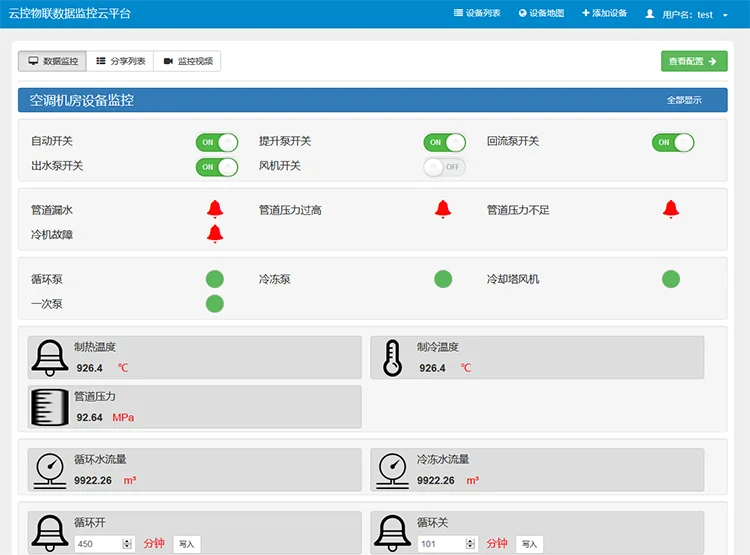This screenshot has width=750, height=555.
Task: Click 添加设备 to add a device
Action: coord(604,13)
